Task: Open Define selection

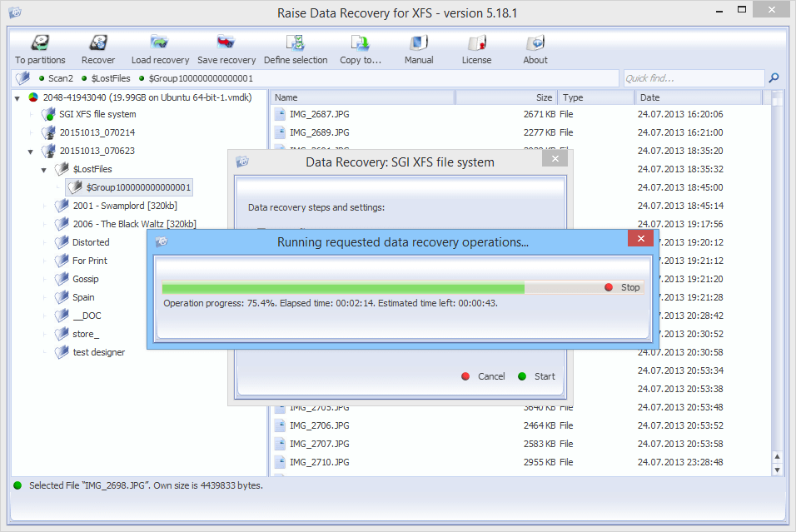Action: coord(296,48)
